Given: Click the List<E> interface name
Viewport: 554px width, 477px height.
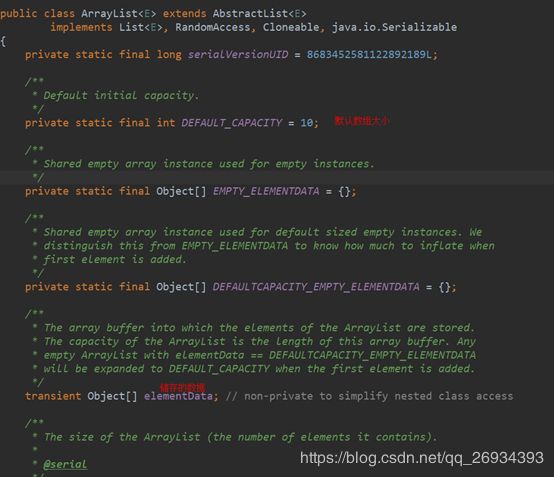Looking at the screenshot, I should [x=141, y=27].
